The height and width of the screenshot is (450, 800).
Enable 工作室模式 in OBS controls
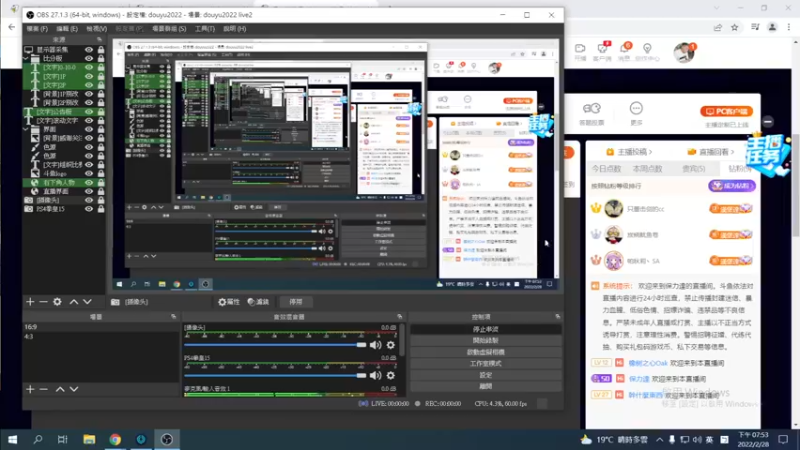(x=485, y=364)
